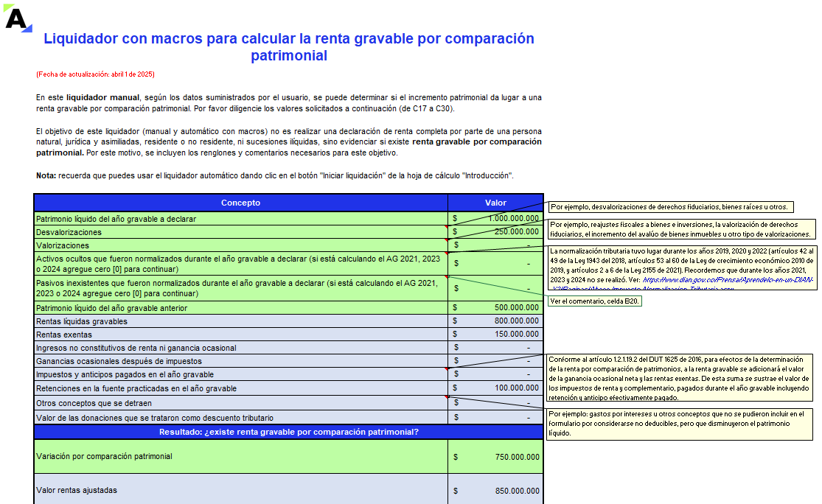
Task: Edit the Rentas exentas value 150.000.000
Action: [x=495, y=335]
